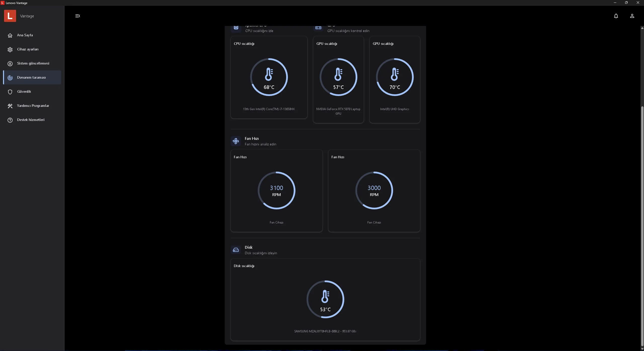Click the Fan Hızı section fan icon

pos(236,141)
